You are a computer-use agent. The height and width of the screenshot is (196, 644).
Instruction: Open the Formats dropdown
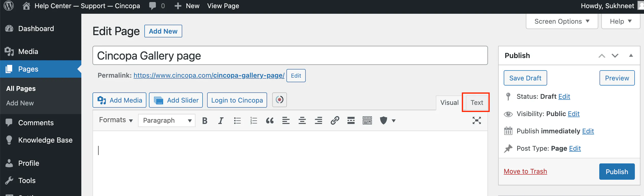(116, 120)
